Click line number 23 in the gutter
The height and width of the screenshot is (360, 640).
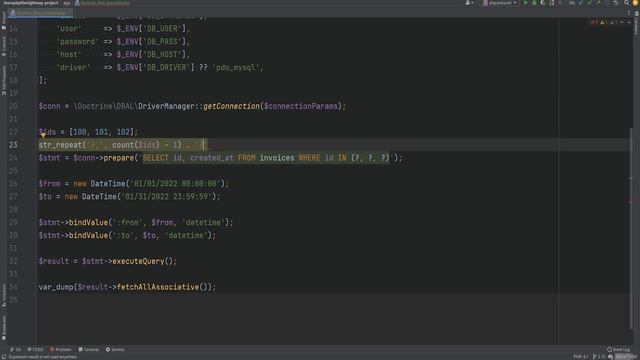pyautogui.click(x=13, y=145)
